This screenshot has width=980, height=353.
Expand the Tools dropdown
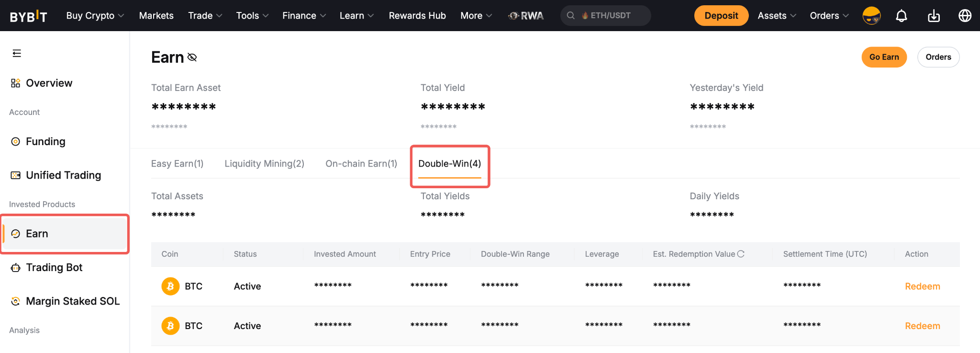point(252,16)
